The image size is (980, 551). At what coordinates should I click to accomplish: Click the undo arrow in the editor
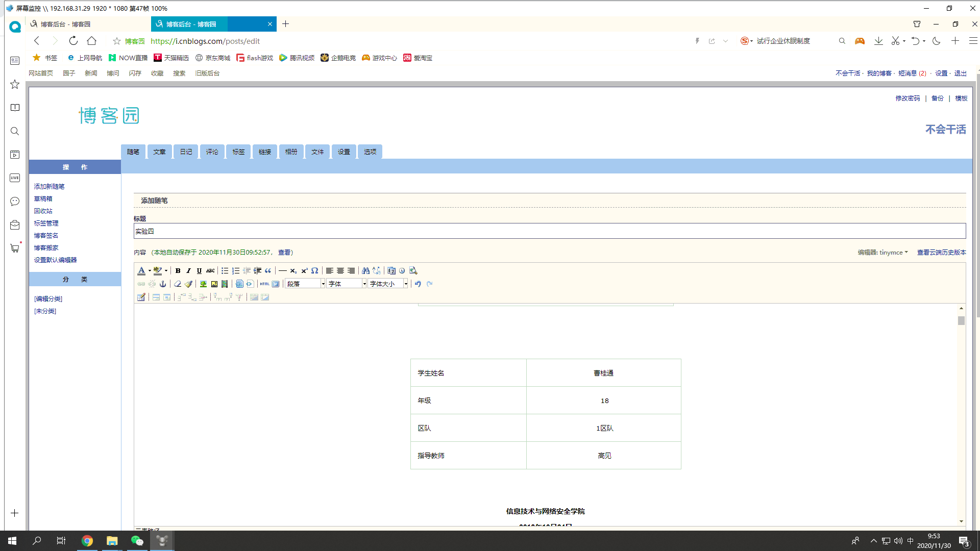pos(418,284)
